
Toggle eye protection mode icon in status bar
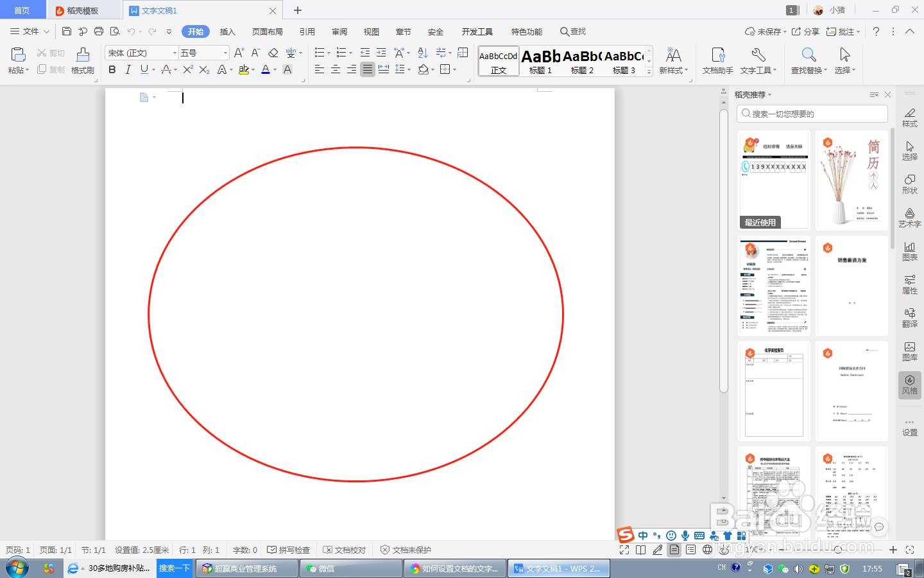[724, 550]
